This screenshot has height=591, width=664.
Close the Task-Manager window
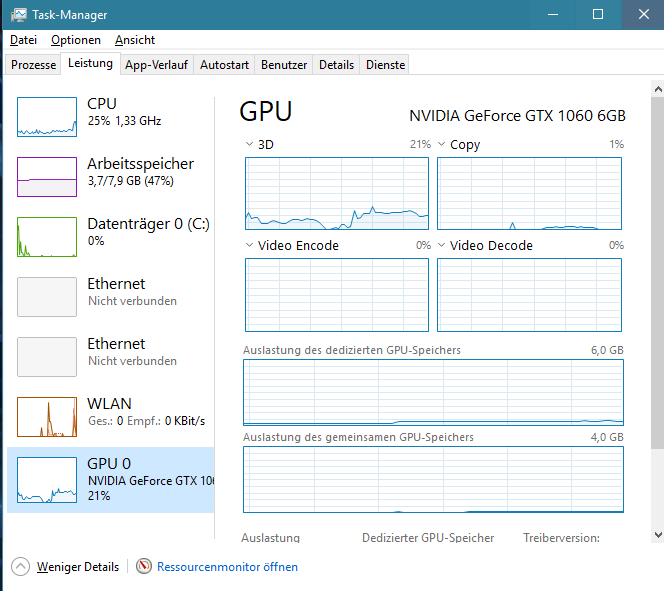tap(643, 14)
